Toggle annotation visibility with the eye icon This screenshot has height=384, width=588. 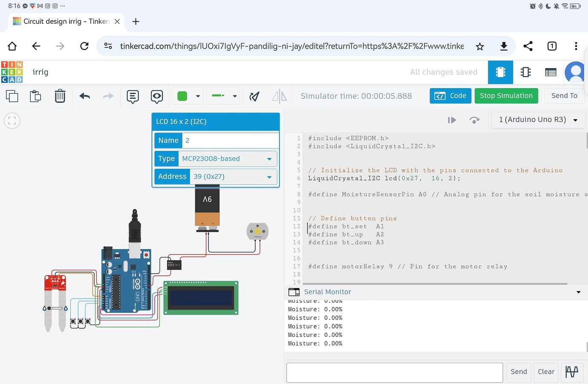pos(157,96)
